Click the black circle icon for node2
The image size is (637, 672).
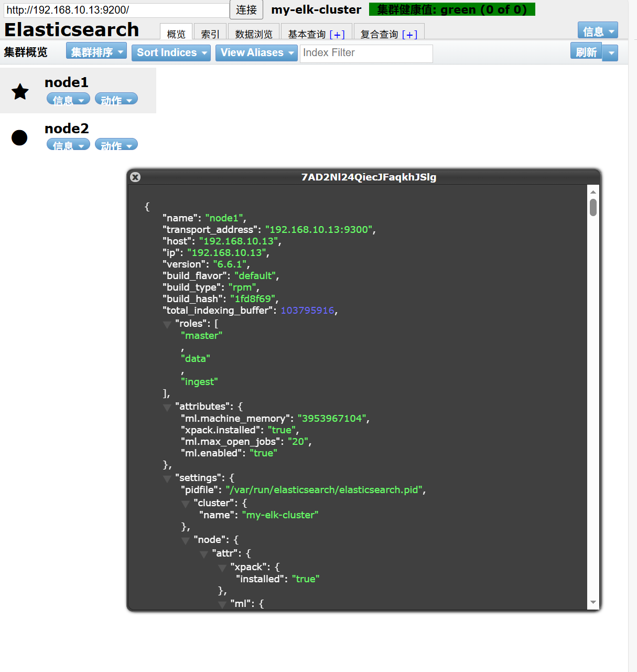coord(19,137)
